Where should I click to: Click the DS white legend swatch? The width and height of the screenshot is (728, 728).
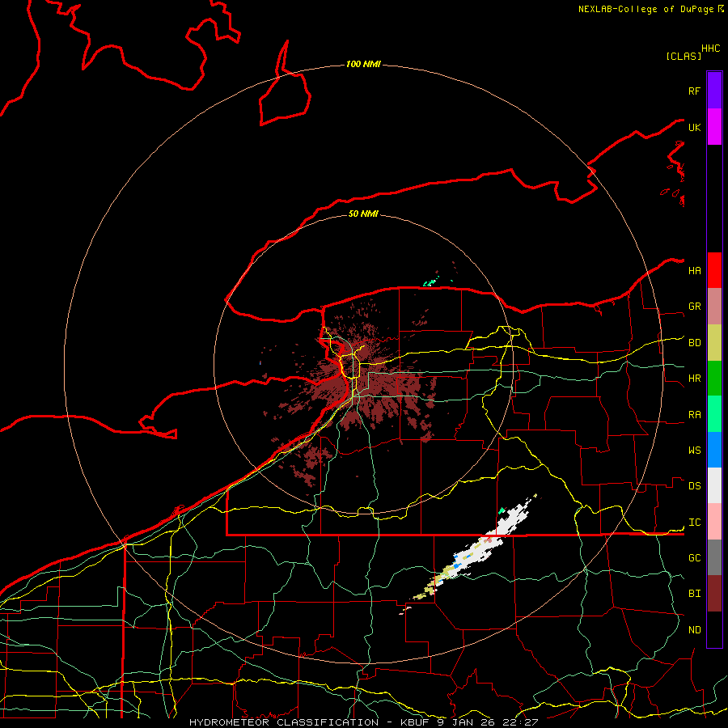point(714,485)
